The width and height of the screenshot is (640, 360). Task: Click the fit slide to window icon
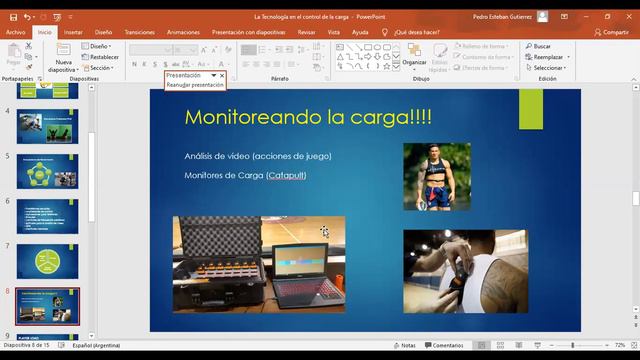coord(634,345)
